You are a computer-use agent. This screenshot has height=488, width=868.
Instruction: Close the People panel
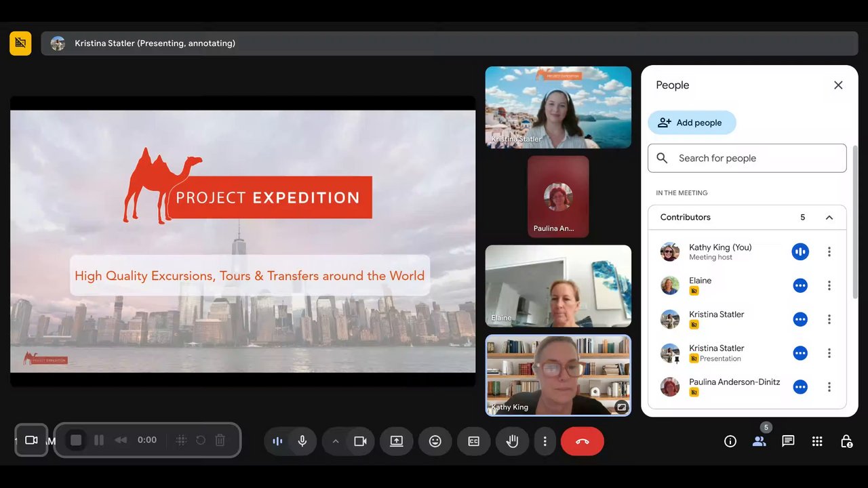838,85
